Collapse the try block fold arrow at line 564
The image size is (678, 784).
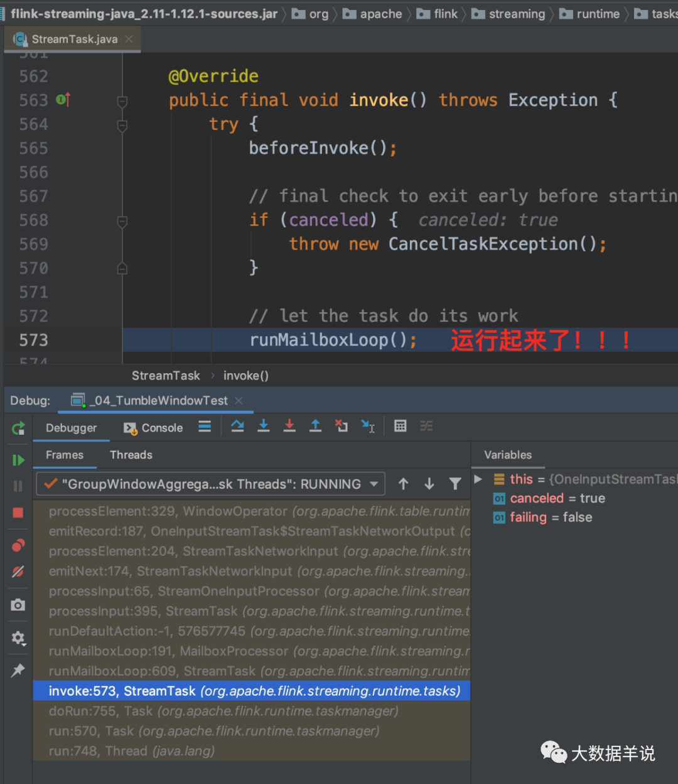tap(122, 124)
